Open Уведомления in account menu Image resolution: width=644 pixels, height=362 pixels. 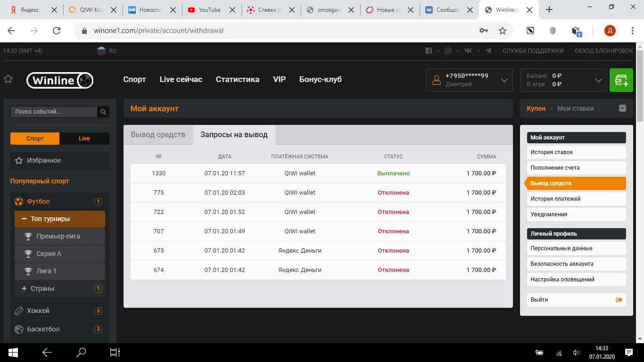[x=576, y=214]
